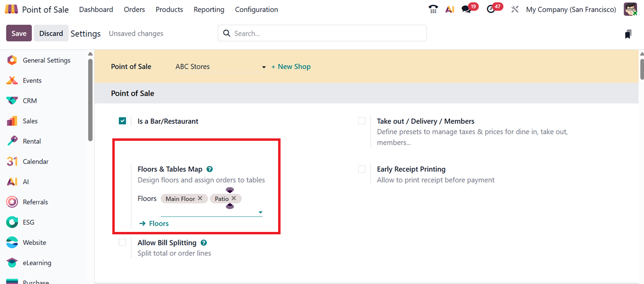Enable the Allow Bill Splitting checkbox
Image resolution: width=644 pixels, height=284 pixels.
122,243
